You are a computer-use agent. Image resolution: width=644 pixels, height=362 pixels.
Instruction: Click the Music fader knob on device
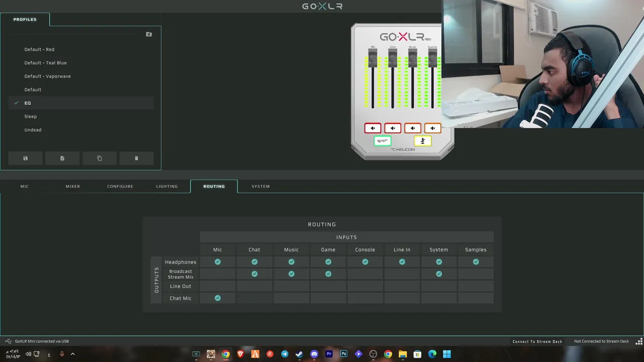(413, 58)
